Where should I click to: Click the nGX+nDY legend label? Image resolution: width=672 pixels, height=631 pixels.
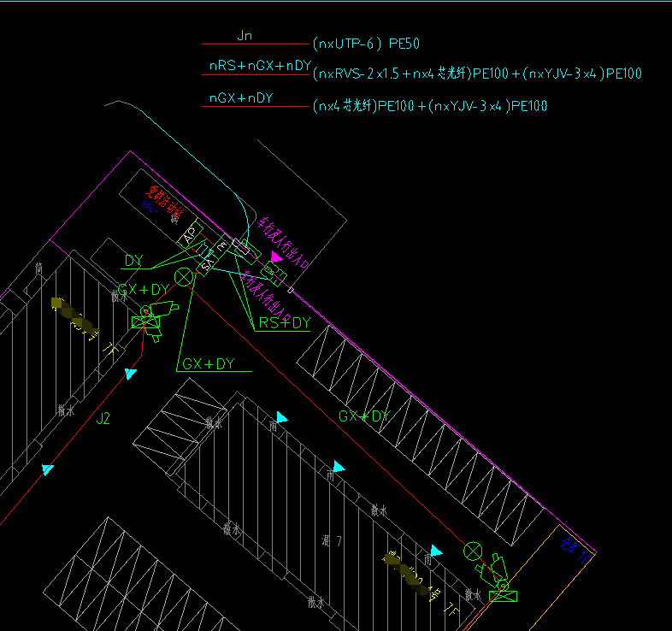click(x=241, y=97)
